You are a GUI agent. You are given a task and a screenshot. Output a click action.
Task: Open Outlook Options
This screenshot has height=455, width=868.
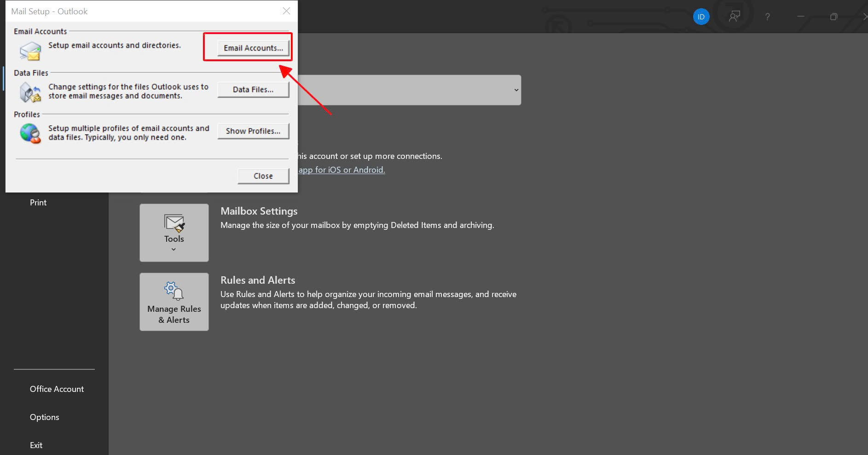tap(44, 417)
